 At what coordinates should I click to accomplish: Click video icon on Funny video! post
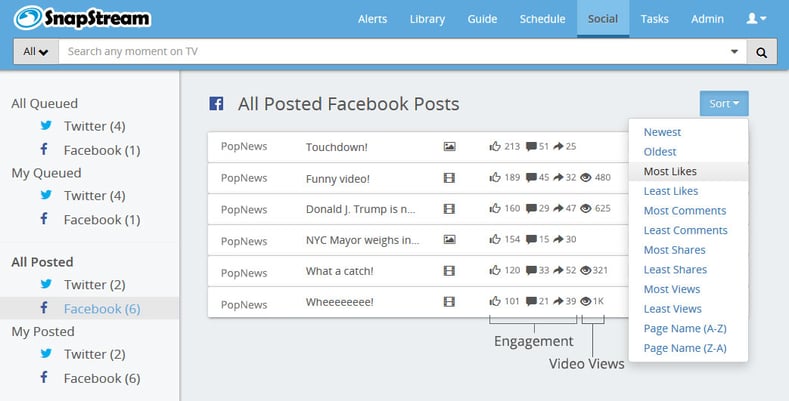click(449, 178)
